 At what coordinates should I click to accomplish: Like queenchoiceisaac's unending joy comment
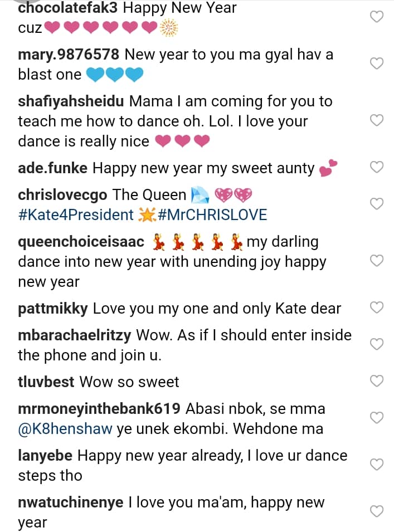377,261
